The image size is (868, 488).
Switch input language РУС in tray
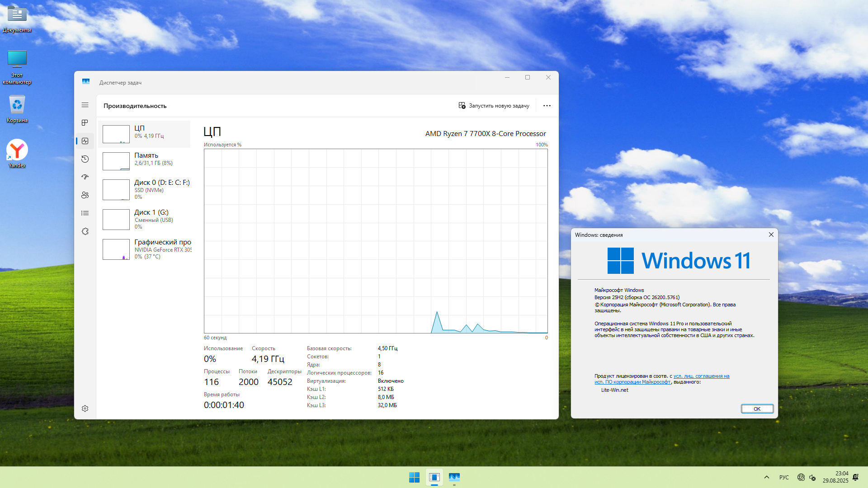pyautogui.click(x=784, y=477)
